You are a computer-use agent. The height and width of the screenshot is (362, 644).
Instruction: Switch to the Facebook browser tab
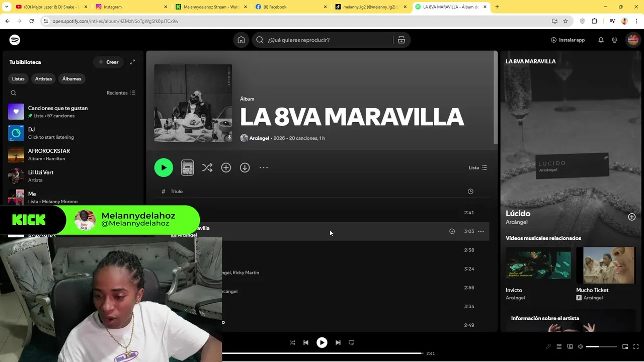[x=291, y=7]
